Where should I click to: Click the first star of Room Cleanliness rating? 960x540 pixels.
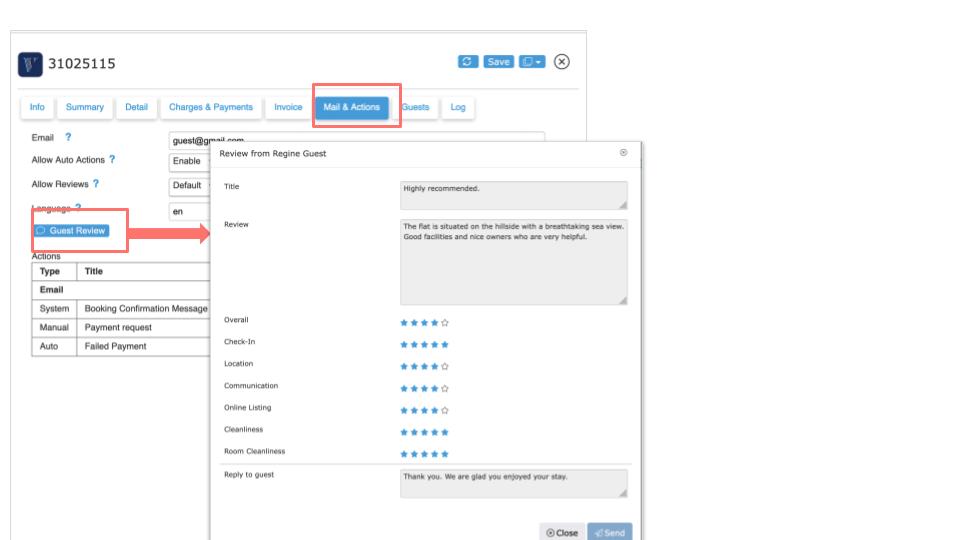tap(404, 454)
